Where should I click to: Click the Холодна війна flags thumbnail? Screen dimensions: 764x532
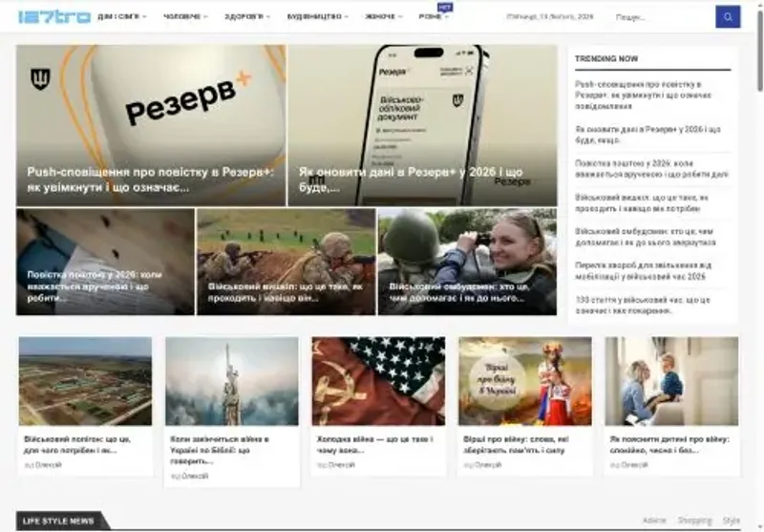(377, 380)
